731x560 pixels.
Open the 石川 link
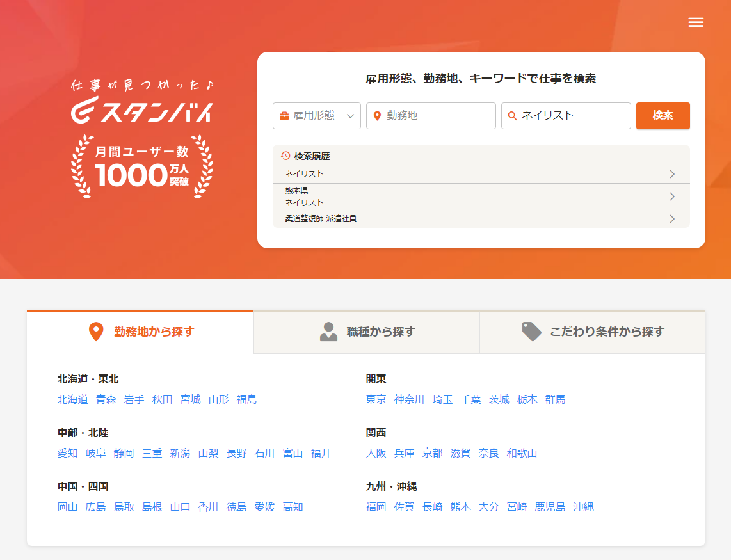(264, 453)
